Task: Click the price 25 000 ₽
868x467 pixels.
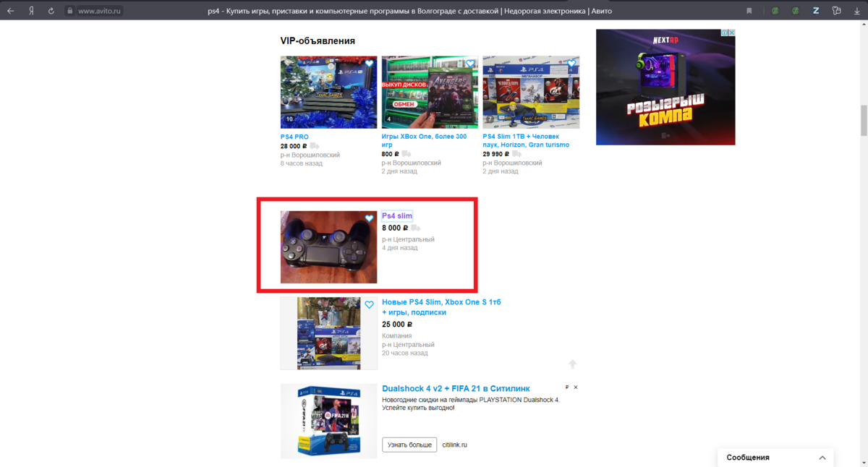Action: [397, 325]
